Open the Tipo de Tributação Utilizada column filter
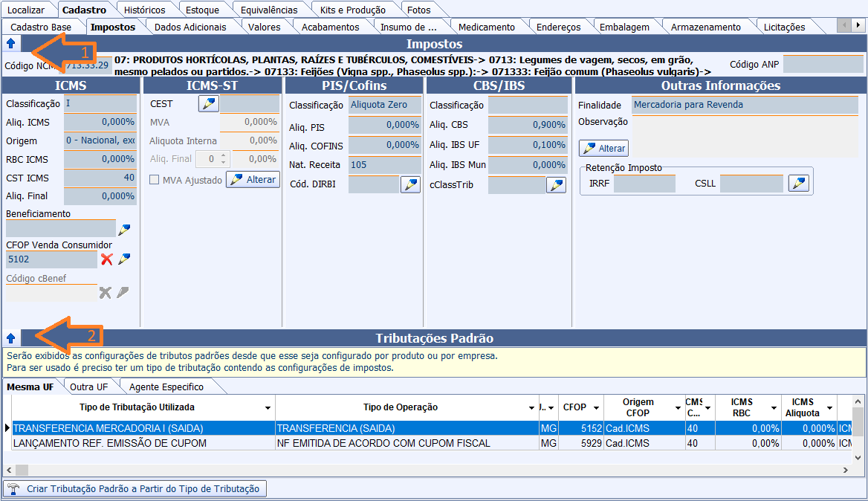The width and height of the screenshot is (868, 501). pos(268,408)
